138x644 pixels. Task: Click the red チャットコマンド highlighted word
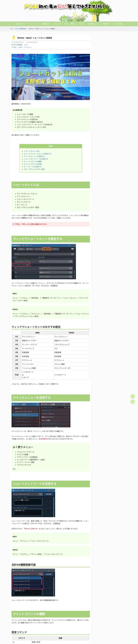click(31, 529)
